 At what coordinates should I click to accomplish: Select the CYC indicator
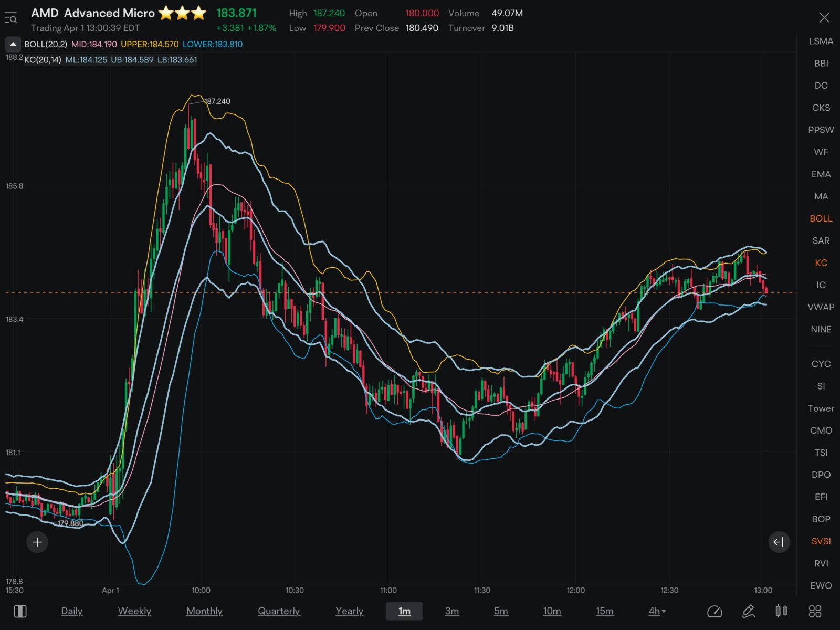pos(821,364)
